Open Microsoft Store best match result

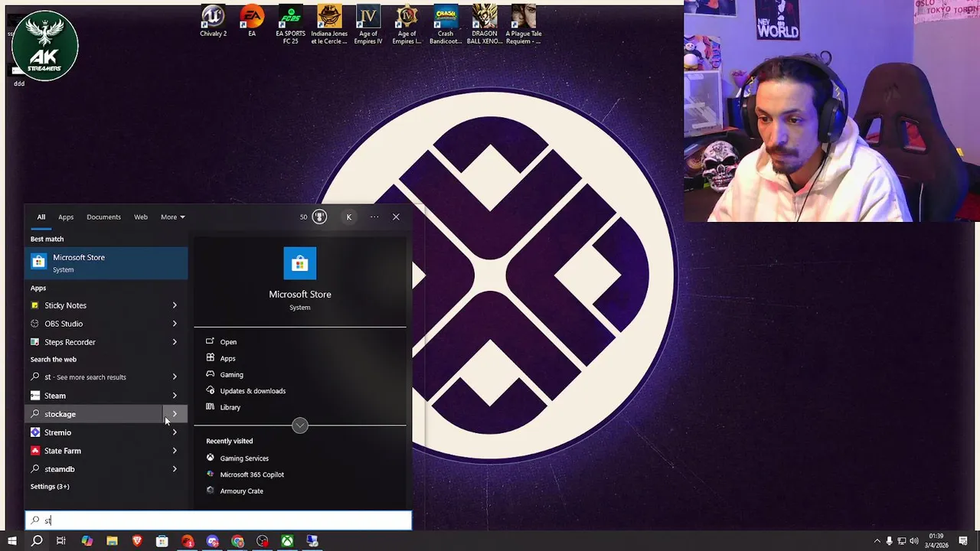pyautogui.click(x=106, y=263)
